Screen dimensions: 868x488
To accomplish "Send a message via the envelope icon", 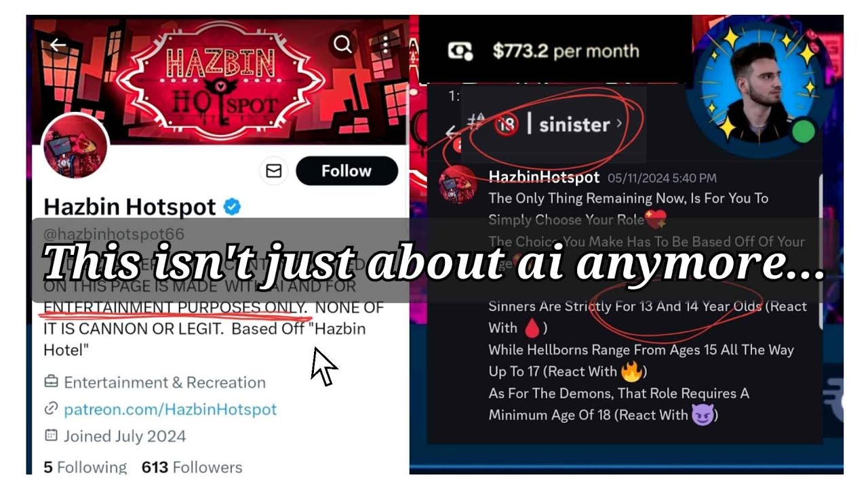I will (x=274, y=171).
